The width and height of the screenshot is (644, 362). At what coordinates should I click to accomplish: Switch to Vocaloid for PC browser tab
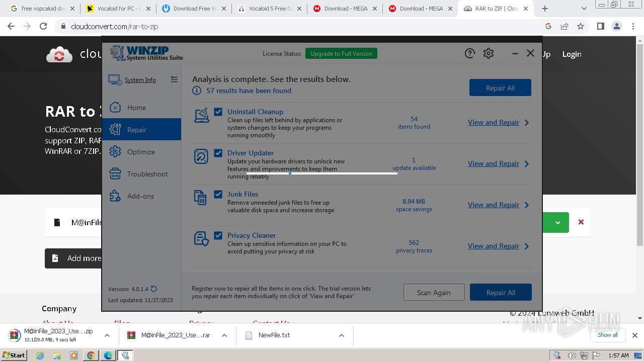pos(118,9)
